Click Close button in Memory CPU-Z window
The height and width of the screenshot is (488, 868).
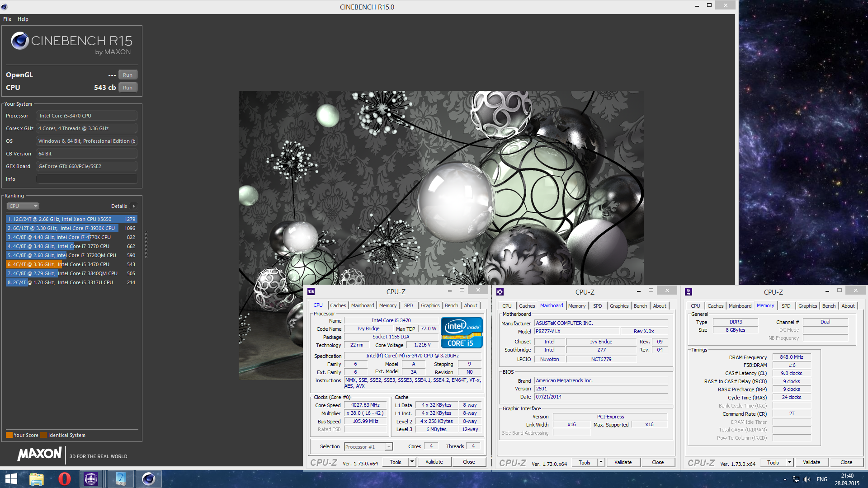pyautogui.click(x=846, y=462)
